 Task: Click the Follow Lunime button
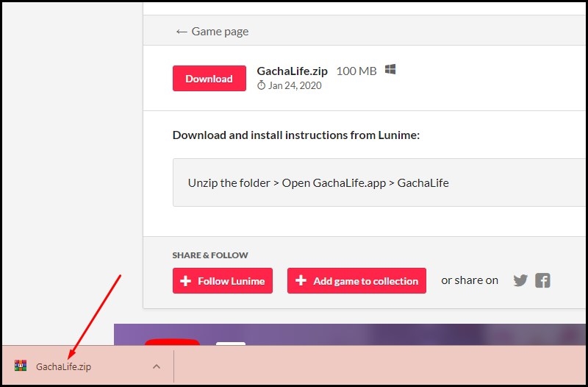(x=223, y=281)
